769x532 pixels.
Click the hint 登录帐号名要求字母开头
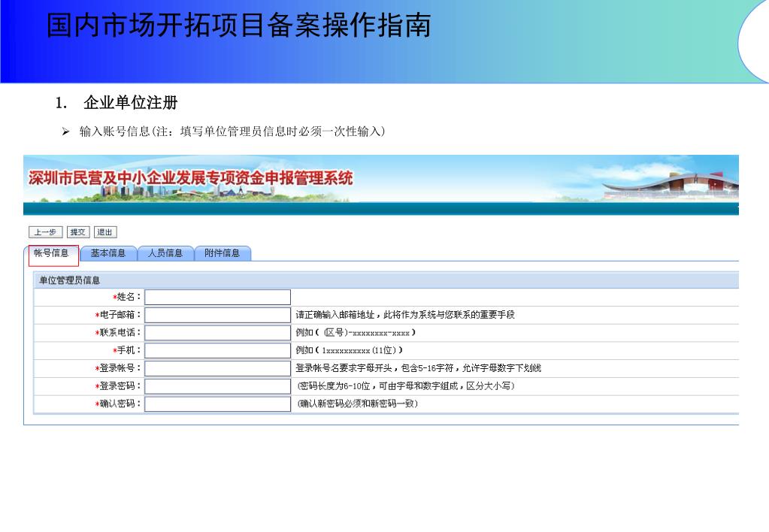344,368
